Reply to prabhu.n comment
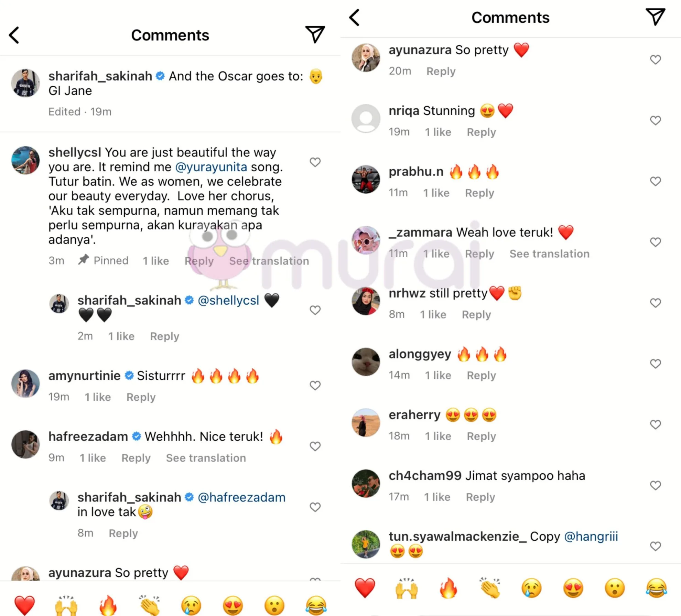This screenshot has width=681, height=616. [x=479, y=193]
